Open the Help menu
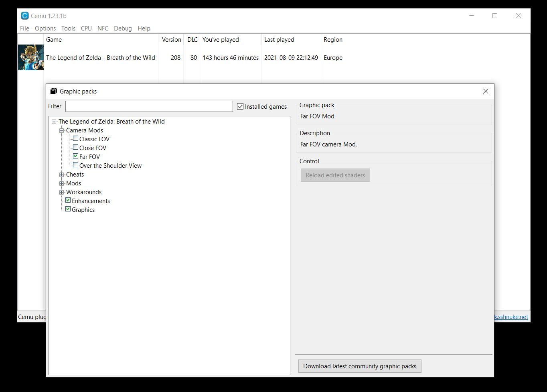This screenshot has height=392, width=547. click(144, 28)
